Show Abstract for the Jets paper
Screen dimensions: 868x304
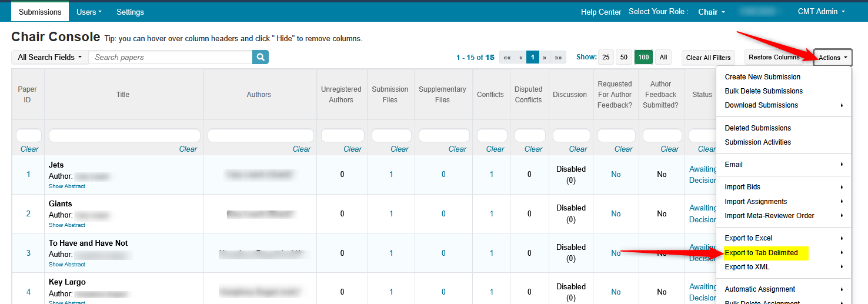[67, 186]
